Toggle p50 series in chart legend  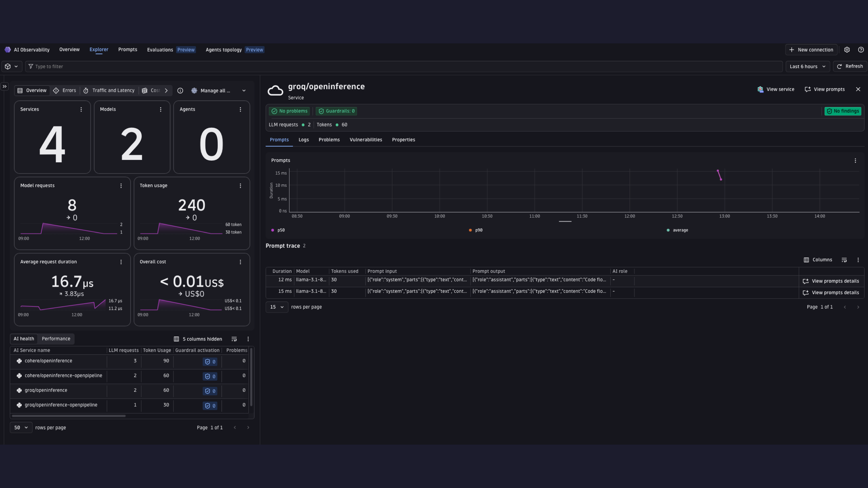click(x=278, y=230)
